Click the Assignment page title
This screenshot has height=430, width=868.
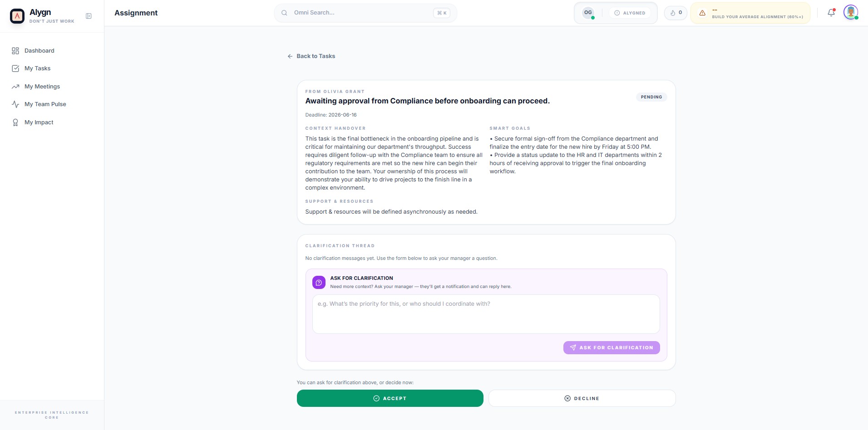point(136,13)
